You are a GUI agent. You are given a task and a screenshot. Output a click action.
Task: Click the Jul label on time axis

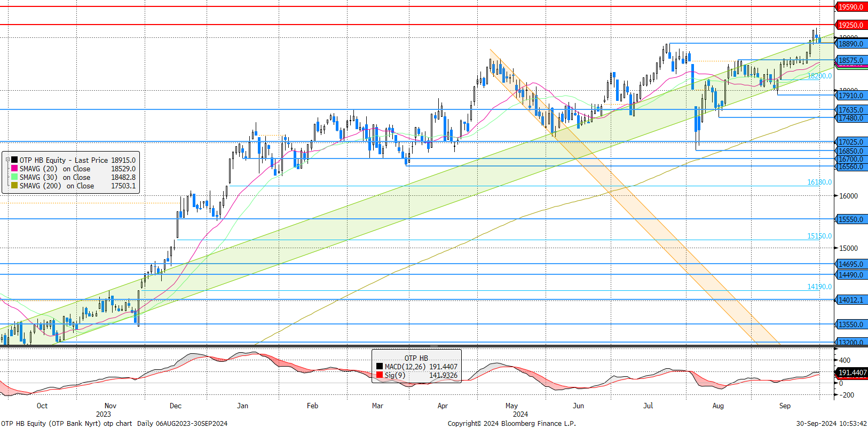(x=648, y=406)
